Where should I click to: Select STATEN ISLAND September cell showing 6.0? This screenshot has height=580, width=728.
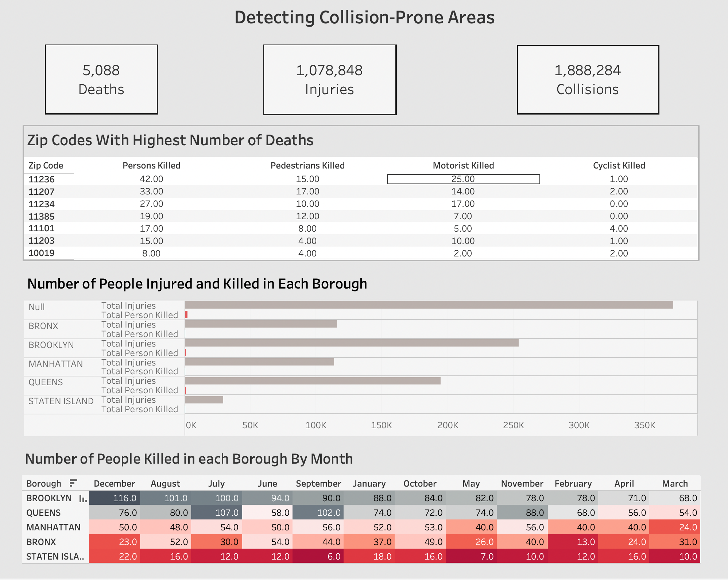point(318,556)
